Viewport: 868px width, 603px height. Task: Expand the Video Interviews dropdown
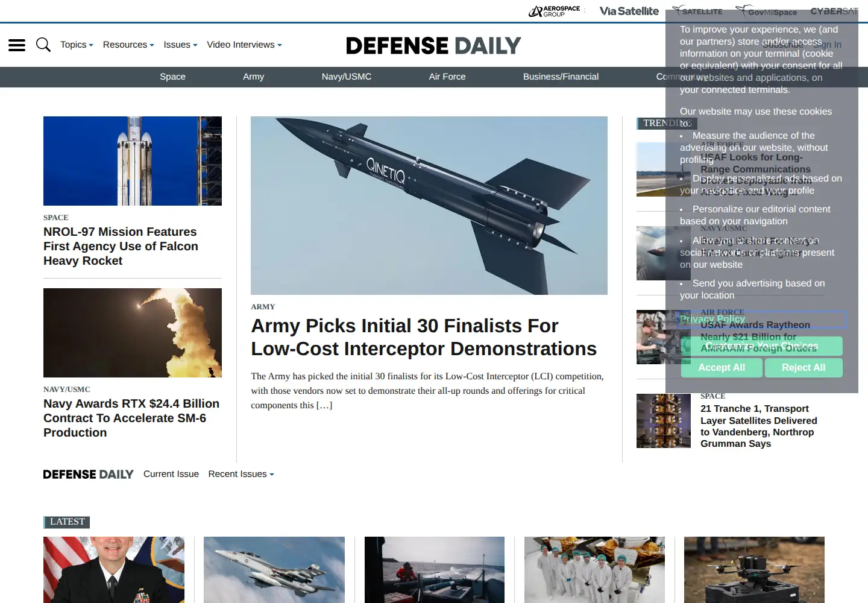[x=244, y=45]
